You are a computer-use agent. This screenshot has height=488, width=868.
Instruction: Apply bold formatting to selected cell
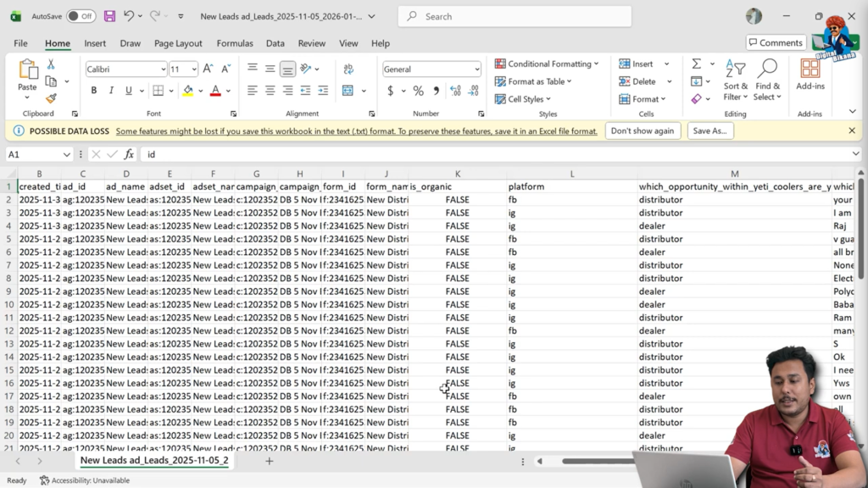(x=94, y=90)
